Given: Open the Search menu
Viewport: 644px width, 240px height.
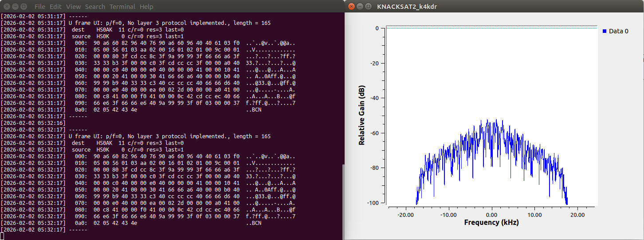Looking at the screenshot, I should click(x=95, y=7).
